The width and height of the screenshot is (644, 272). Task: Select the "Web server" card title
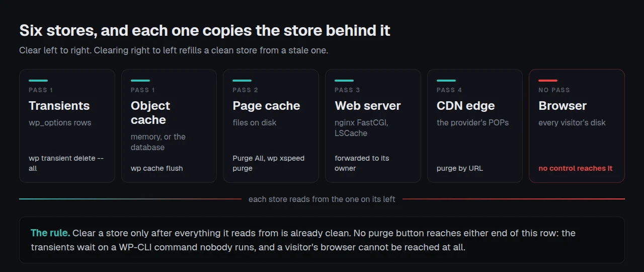[x=368, y=106]
